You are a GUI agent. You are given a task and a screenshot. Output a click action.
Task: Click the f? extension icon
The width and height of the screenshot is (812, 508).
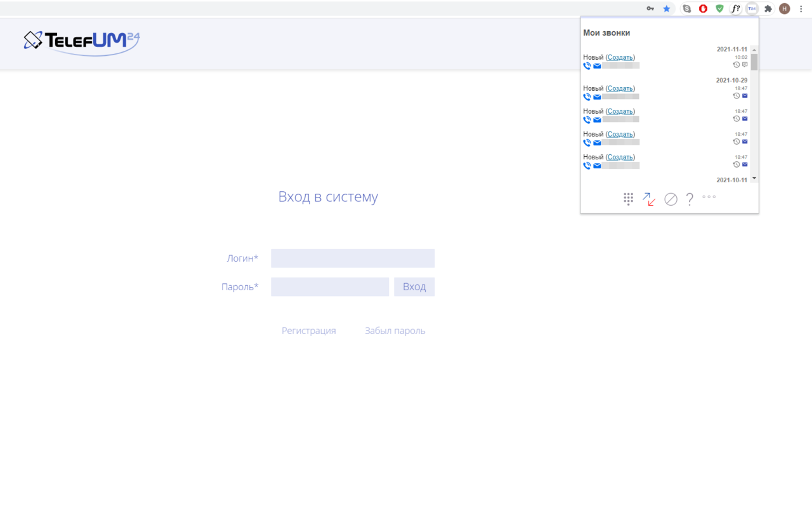pyautogui.click(x=736, y=9)
